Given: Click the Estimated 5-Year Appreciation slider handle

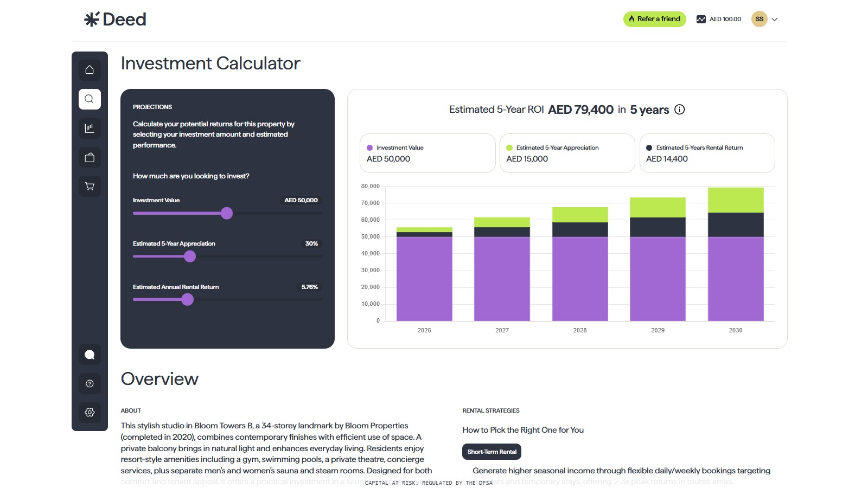Looking at the screenshot, I should click(189, 256).
